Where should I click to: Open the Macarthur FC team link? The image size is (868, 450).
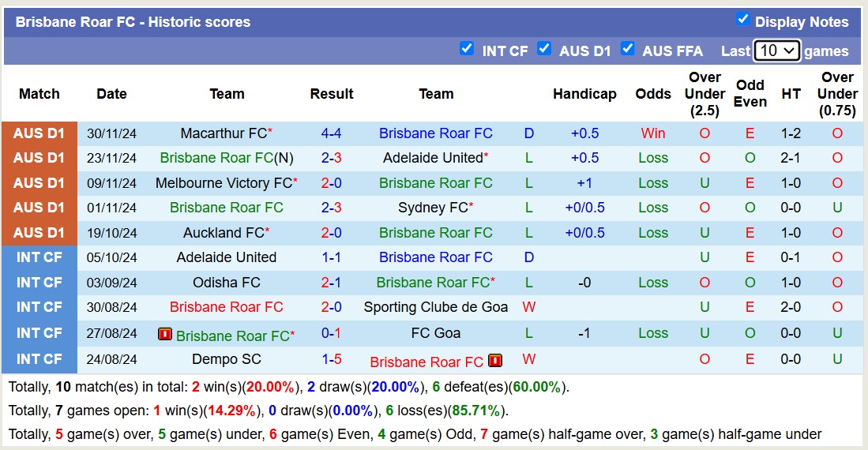pyautogui.click(x=224, y=133)
